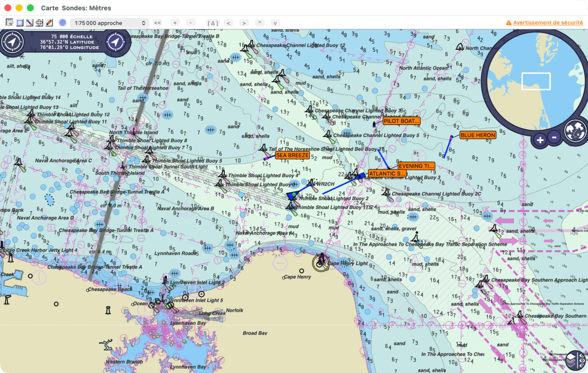Open the chart layers visibility button
The width and height of the screenshot is (588, 373).
[576, 361]
